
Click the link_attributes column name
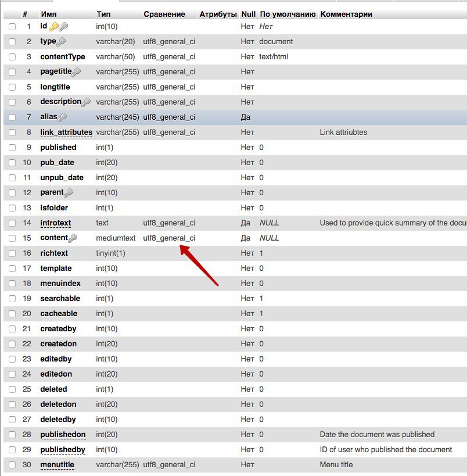coord(66,133)
